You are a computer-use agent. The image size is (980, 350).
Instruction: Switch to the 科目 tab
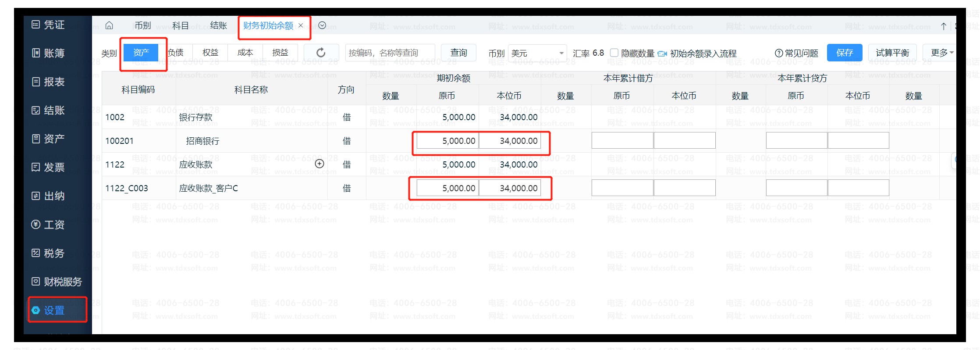(x=180, y=25)
